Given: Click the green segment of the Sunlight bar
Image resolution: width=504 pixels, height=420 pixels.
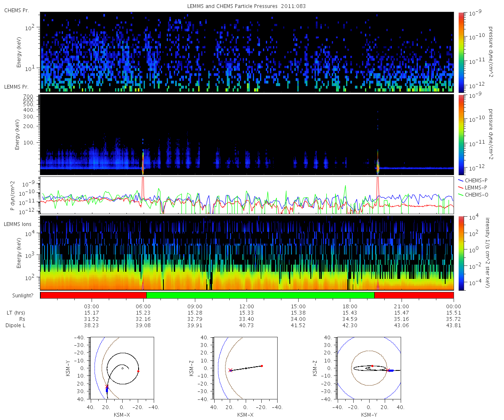Looking at the screenshot, I should click(x=260, y=295).
